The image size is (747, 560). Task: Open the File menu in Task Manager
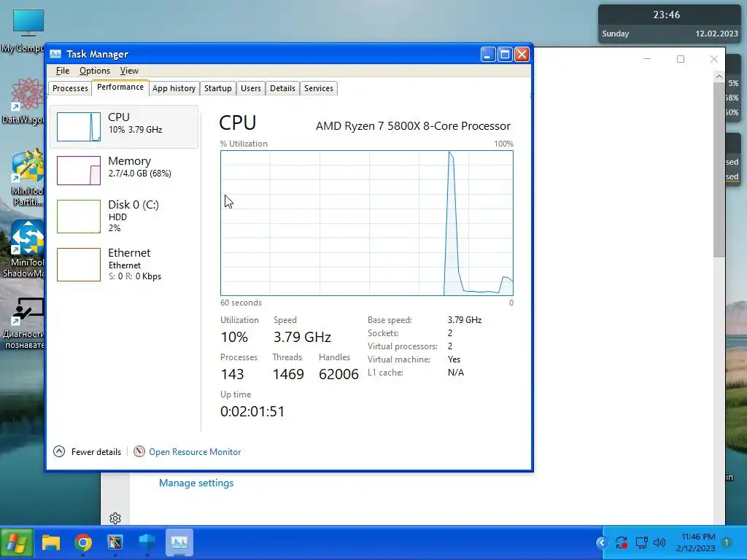[x=63, y=71]
